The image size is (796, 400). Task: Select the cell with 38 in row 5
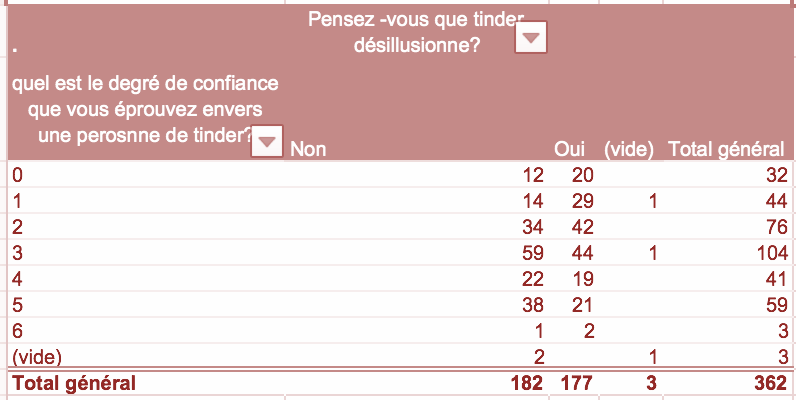(x=533, y=305)
